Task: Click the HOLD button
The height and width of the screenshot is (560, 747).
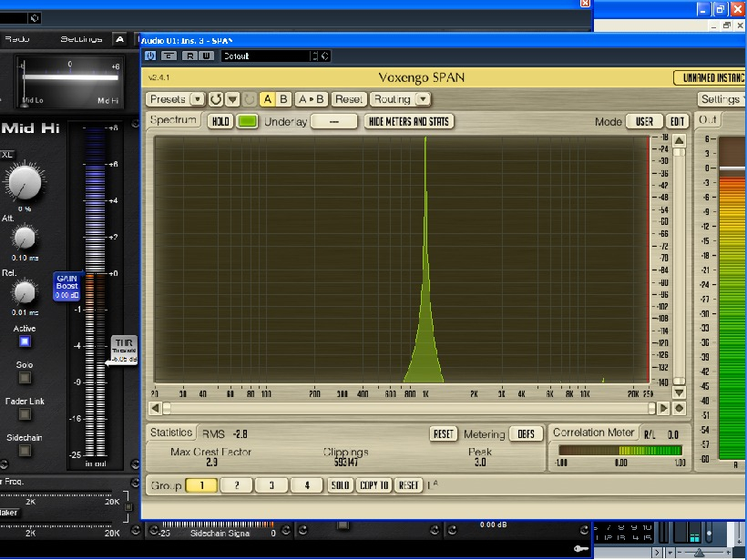Action: click(x=220, y=121)
